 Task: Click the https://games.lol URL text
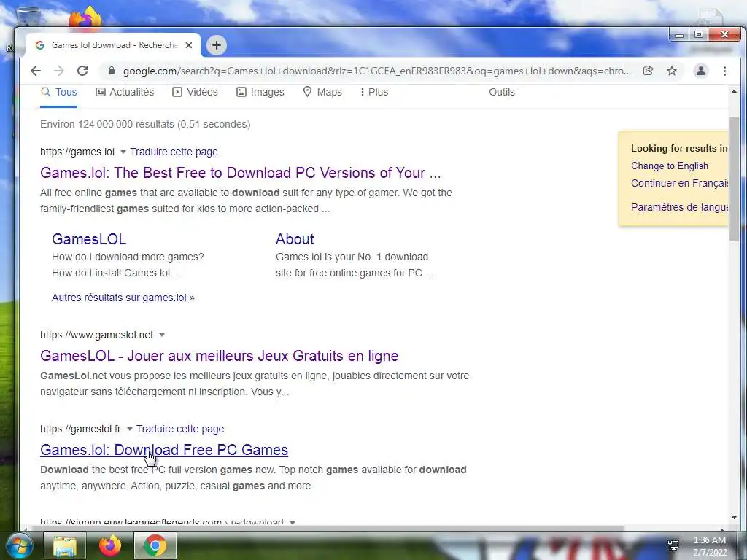point(77,152)
